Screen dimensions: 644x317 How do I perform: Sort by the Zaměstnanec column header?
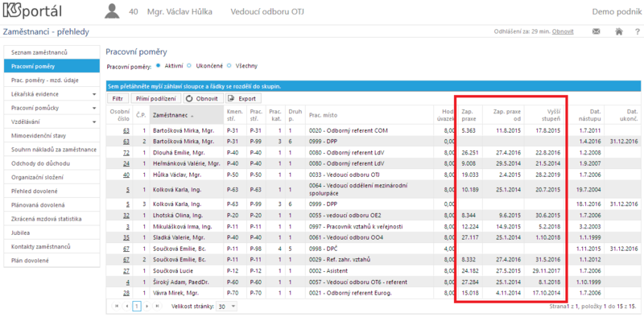[x=187, y=115]
